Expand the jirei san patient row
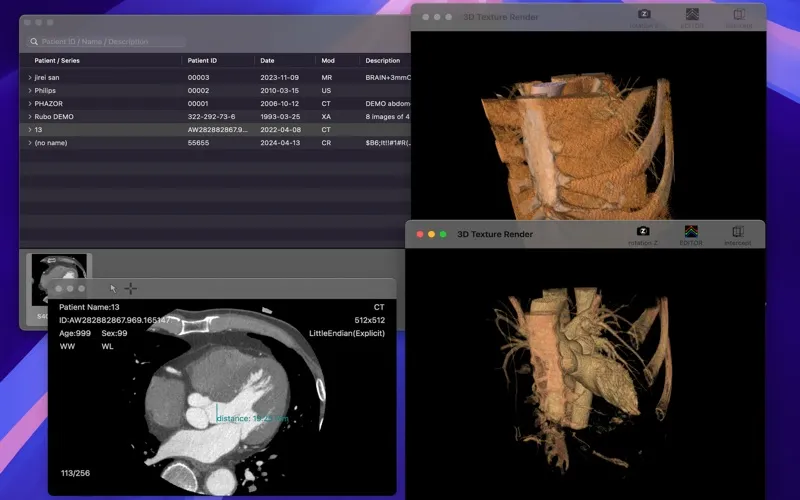The width and height of the screenshot is (800, 500). click(x=30, y=78)
